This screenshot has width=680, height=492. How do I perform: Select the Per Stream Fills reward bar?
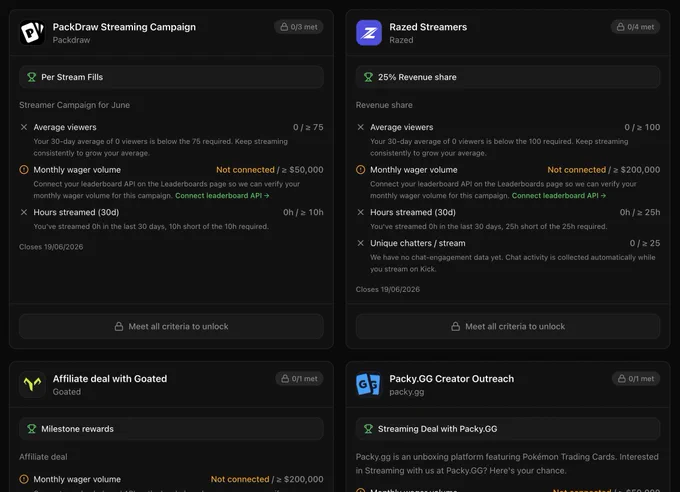coord(171,77)
